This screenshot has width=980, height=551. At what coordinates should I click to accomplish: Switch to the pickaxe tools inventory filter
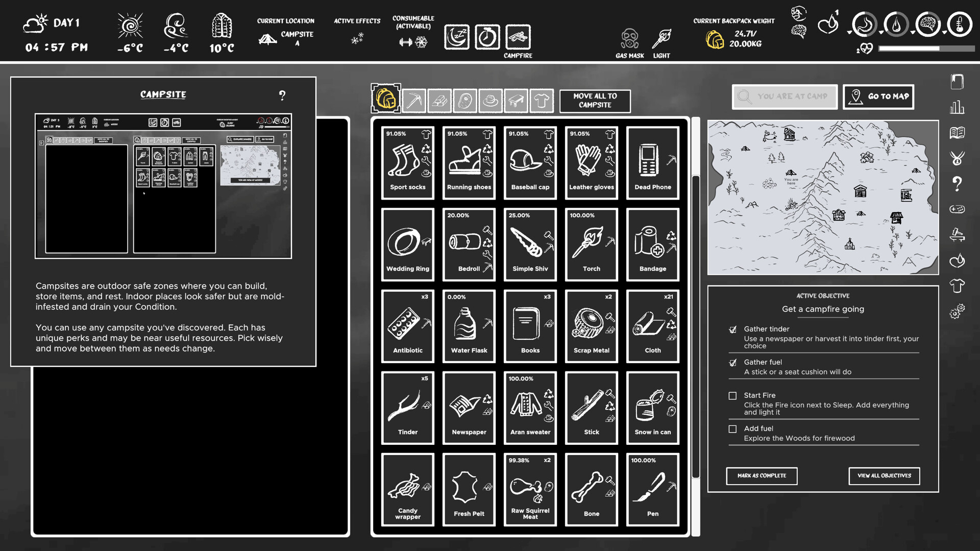414,100
